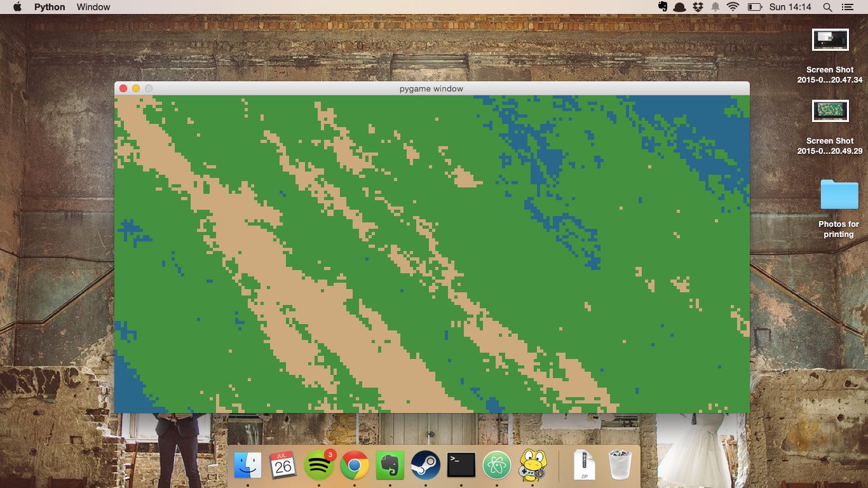This screenshot has width=868, height=488.
Task: Open Spotify from the Dock
Action: pos(319,465)
